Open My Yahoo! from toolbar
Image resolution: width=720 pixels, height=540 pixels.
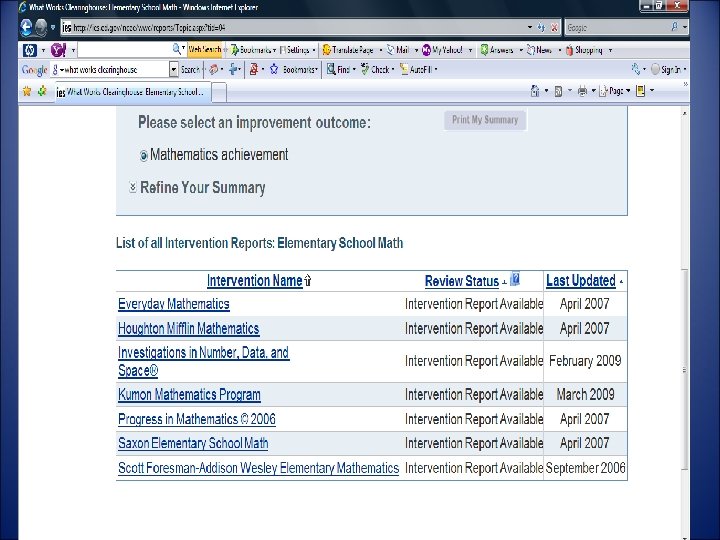[x=442, y=50]
